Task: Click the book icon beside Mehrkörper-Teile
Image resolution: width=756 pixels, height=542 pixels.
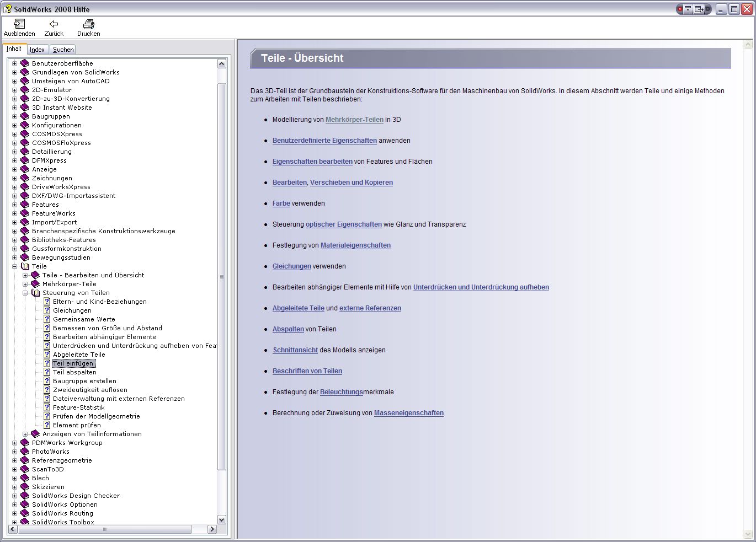Action: 35,284
